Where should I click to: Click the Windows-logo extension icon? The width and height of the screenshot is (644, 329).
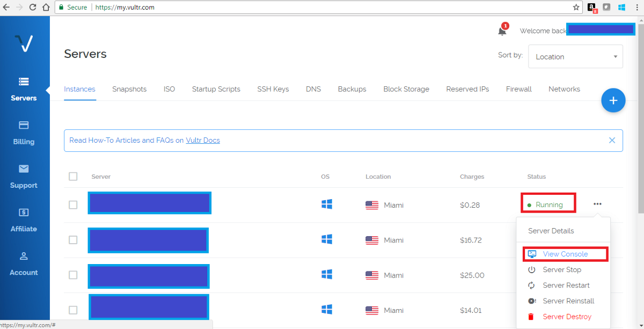(x=622, y=8)
